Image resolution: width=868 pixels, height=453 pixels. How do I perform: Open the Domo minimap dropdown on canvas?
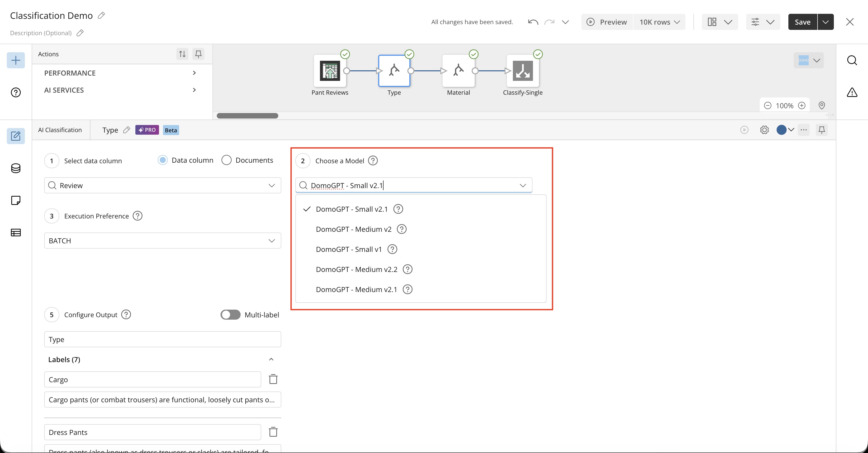coord(809,60)
